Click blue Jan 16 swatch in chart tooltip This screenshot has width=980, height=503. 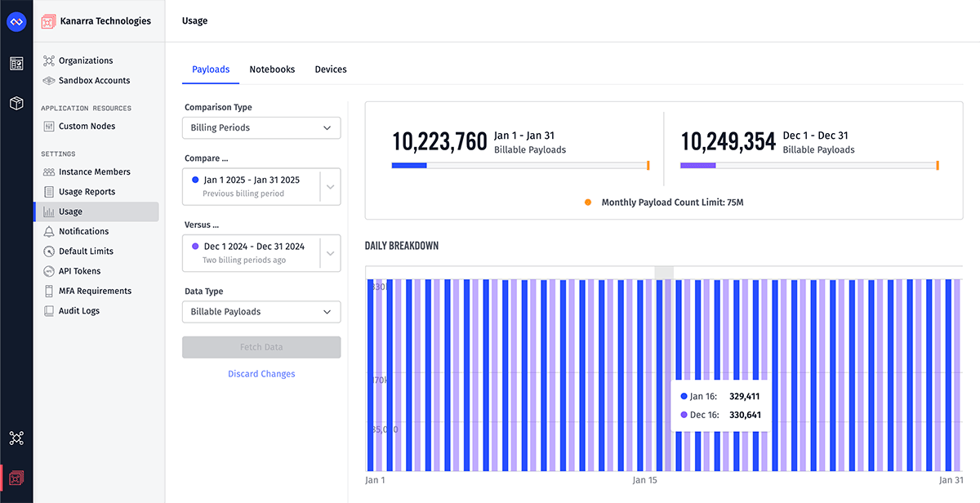coord(684,396)
